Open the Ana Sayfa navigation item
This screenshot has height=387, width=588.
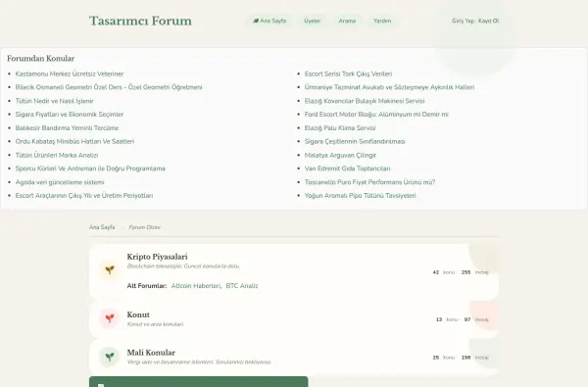pyautogui.click(x=269, y=21)
